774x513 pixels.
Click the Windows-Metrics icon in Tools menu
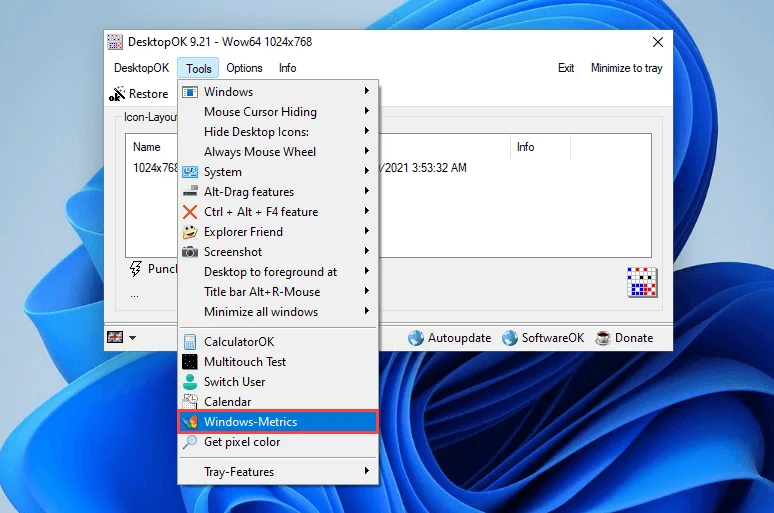point(190,422)
